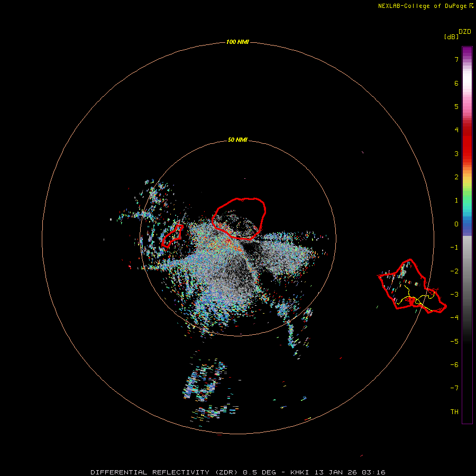This screenshot has height=476, width=476.
Task: Click the TH threshold label on legend
Action: (454, 411)
